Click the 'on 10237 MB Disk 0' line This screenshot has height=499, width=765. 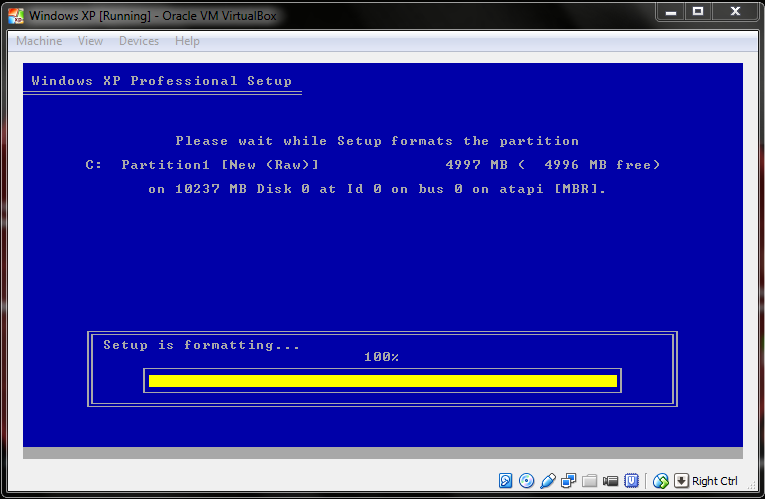(377, 189)
